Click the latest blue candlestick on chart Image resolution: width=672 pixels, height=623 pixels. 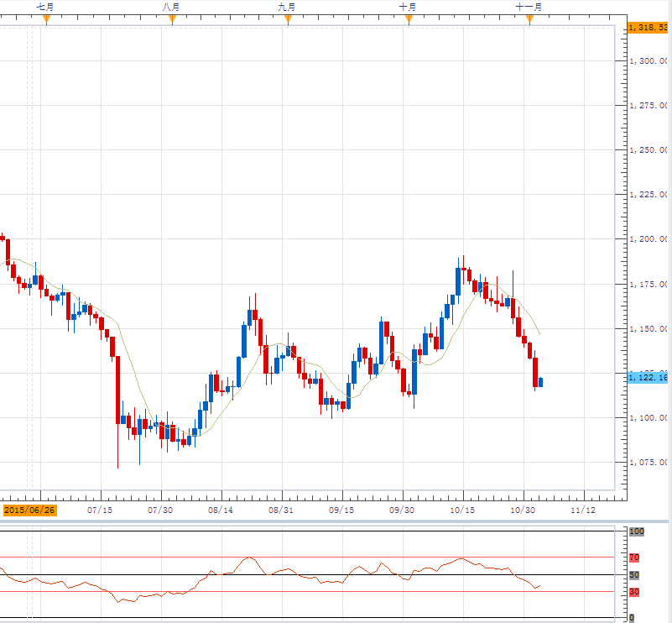click(x=540, y=382)
